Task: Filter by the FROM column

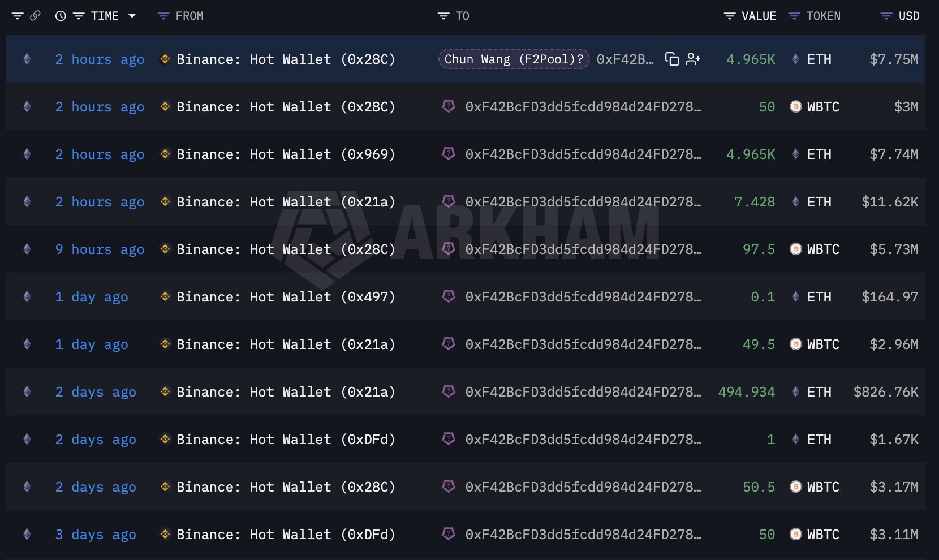Action: point(163,16)
